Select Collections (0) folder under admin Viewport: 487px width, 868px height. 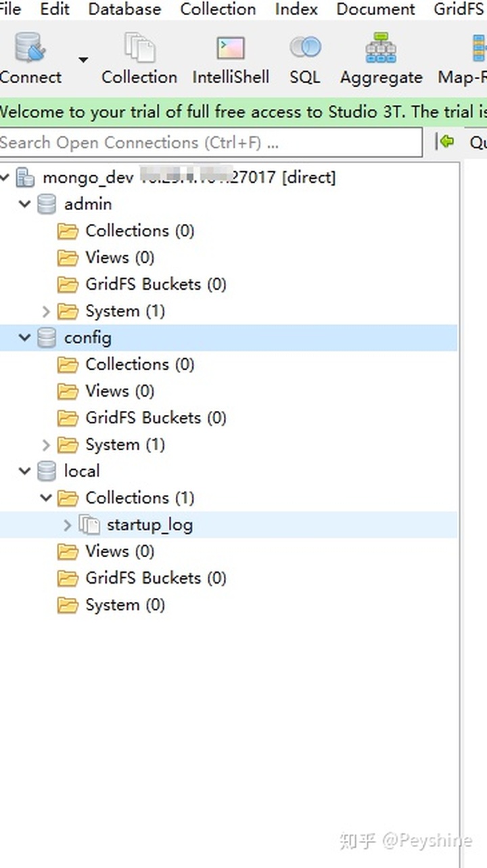point(126,231)
